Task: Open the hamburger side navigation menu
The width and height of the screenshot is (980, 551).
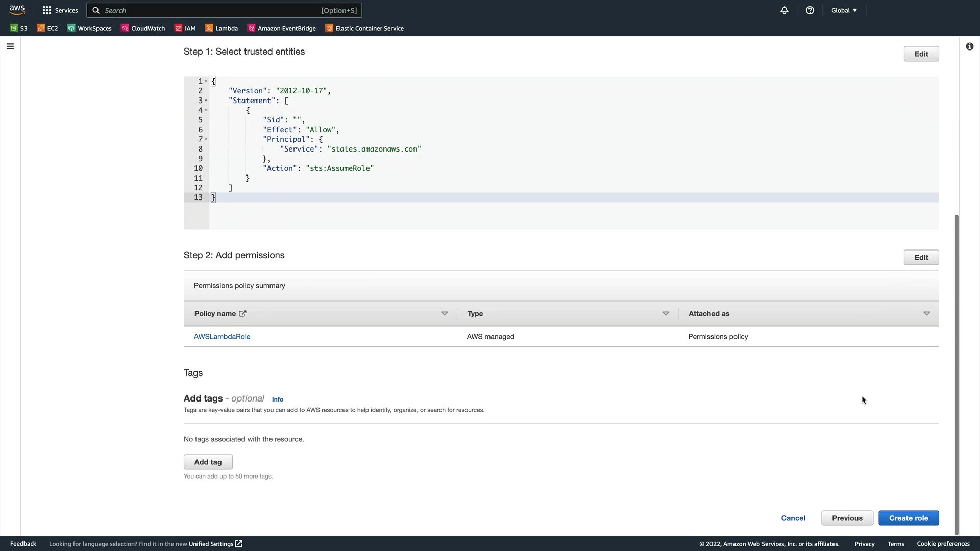Action: pyautogui.click(x=10, y=46)
